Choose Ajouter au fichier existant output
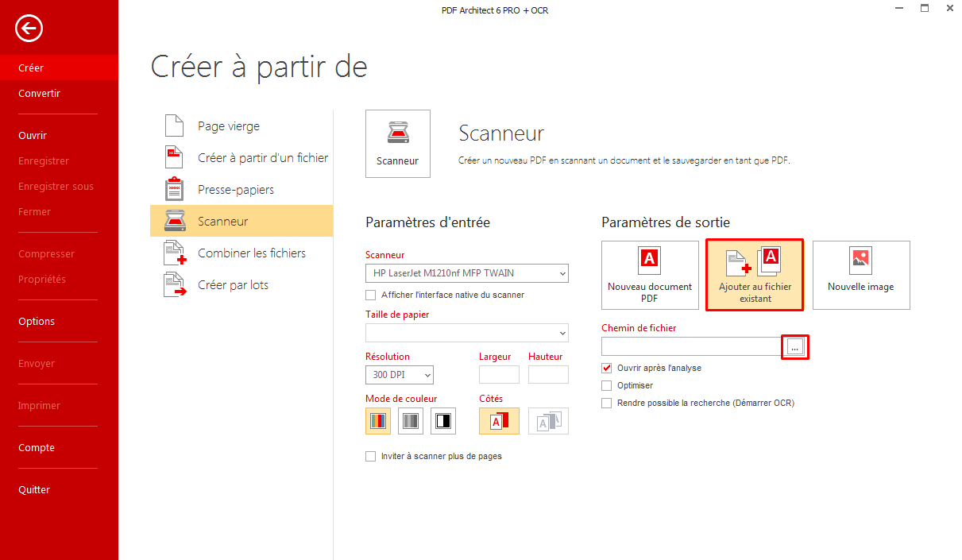The image size is (962, 560). point(755,276)
